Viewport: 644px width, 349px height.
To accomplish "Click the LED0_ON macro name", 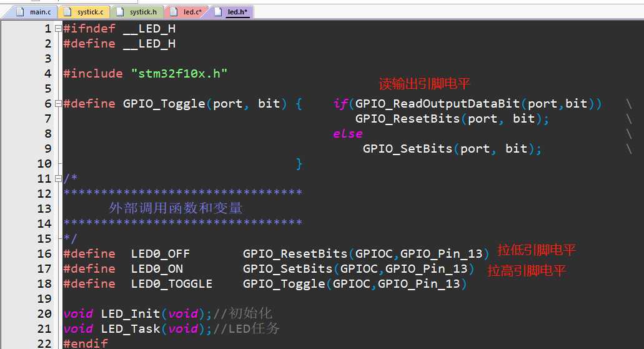I will click(x=157, y=269).
